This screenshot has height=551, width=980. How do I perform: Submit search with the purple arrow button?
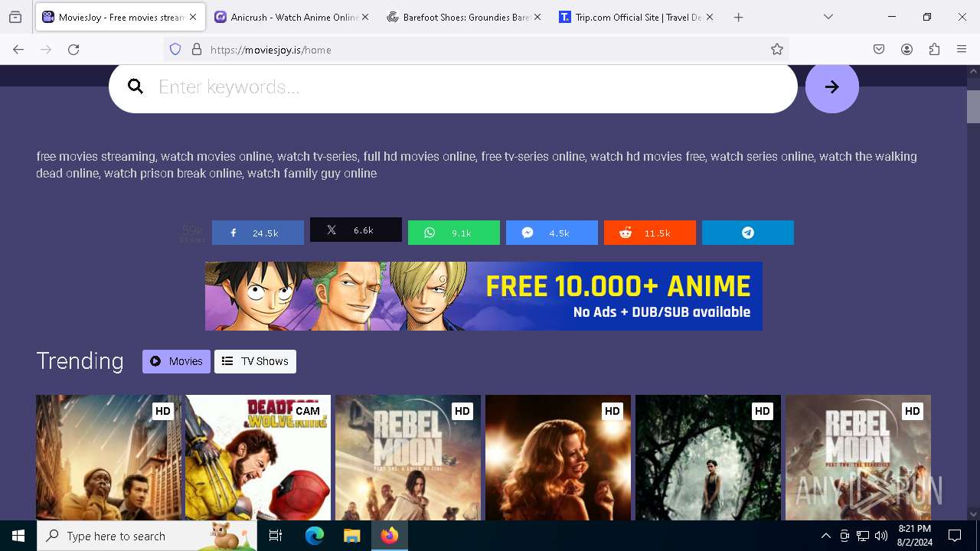pyautogui.click(x=831, y=86)
